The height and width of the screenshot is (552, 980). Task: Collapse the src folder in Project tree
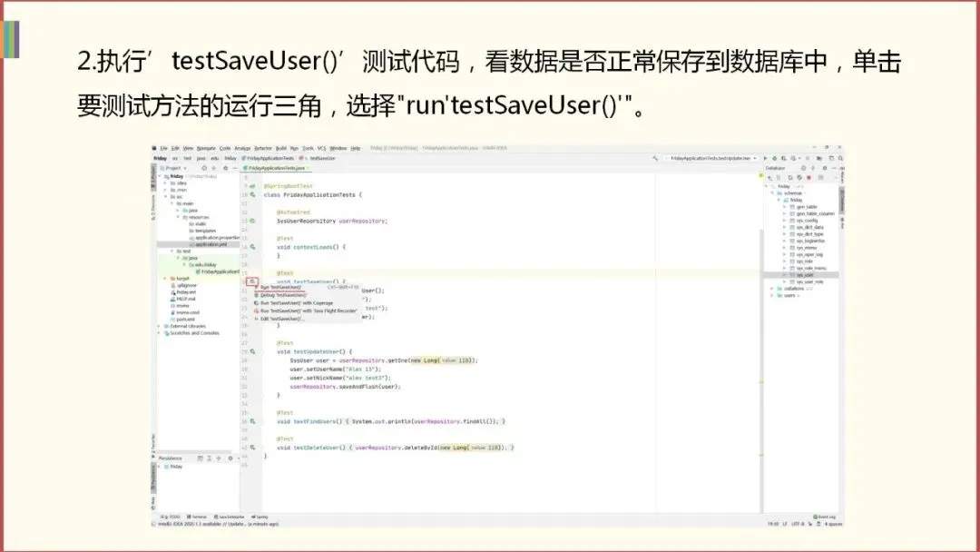(167, 197)
